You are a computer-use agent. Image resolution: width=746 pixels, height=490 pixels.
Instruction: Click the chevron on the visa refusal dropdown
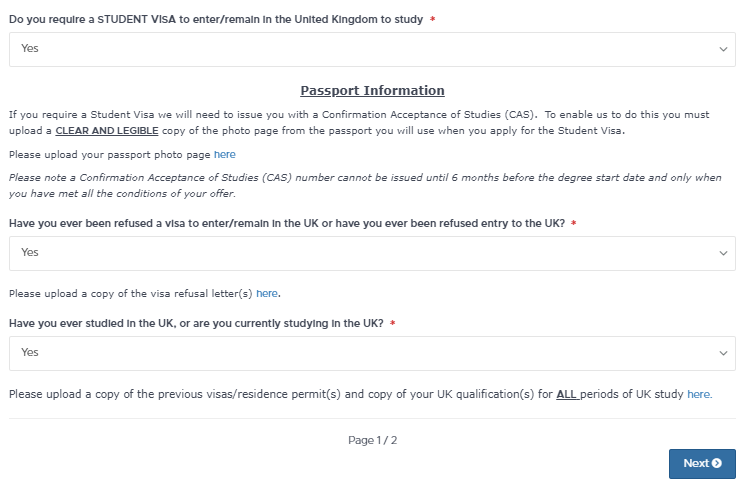[723, 253]
